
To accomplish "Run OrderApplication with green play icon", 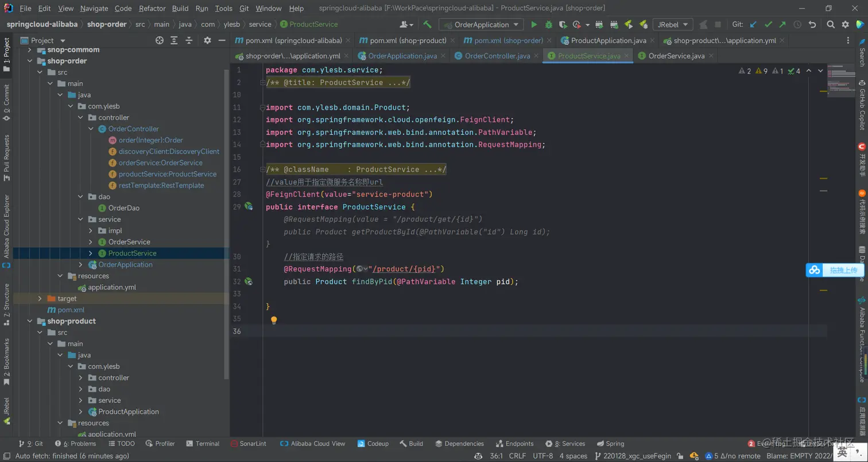I will pos(534,25).
